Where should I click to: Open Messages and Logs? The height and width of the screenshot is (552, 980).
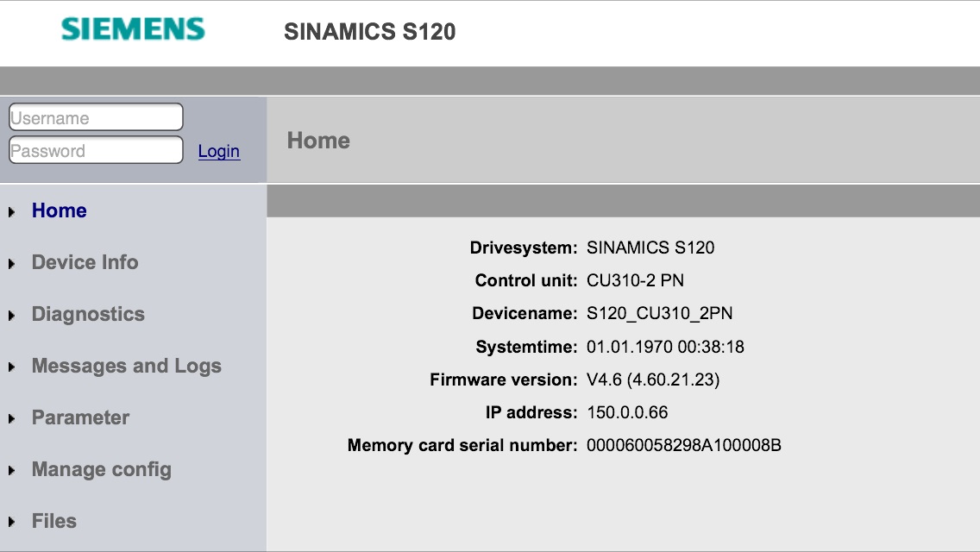tap(126, 366)
